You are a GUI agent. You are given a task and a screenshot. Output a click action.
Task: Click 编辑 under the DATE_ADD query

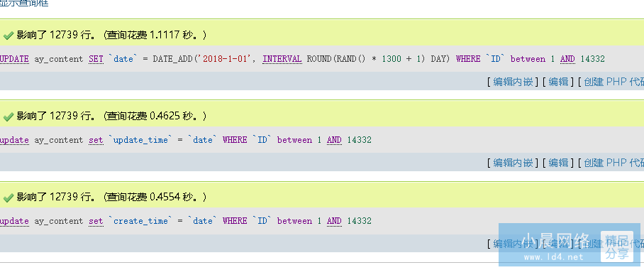click(558, 82)
